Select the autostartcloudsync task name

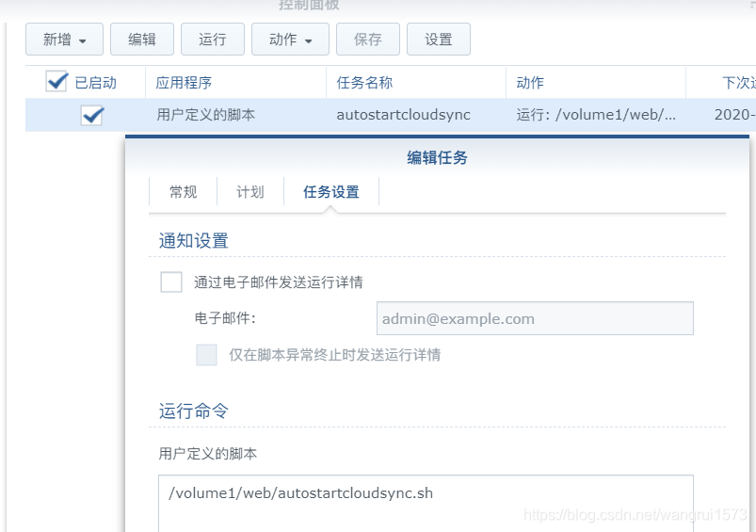tap(403, 115)
